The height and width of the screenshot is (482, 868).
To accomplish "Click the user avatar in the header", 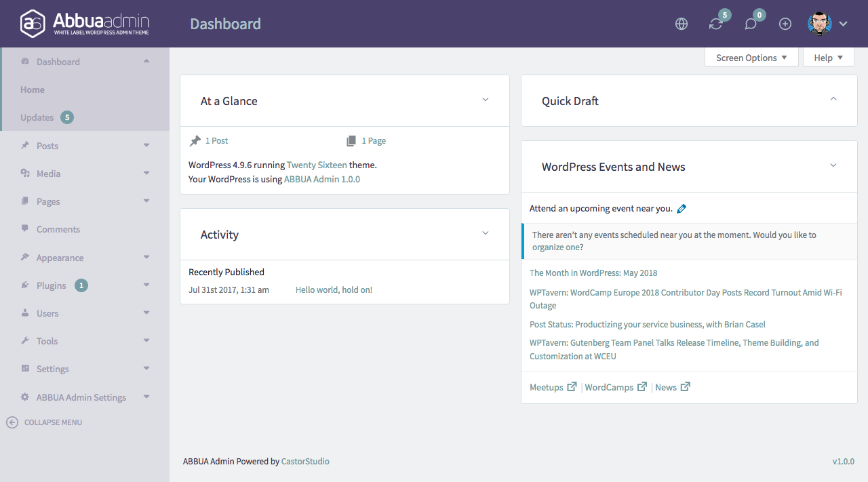I will 819,24.
